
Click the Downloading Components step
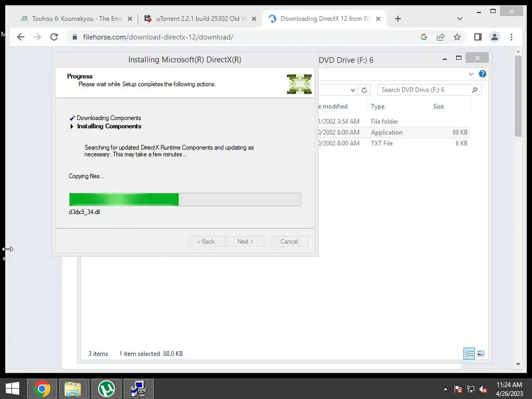click(109, 118)
